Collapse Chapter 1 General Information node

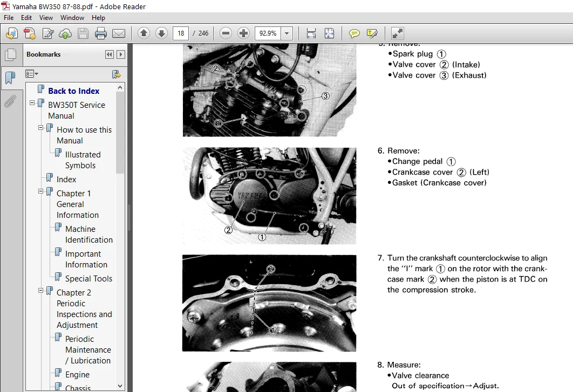point(41,191)
